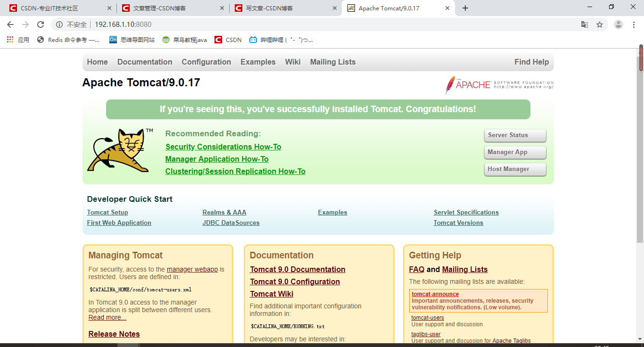Open the Redis 命令参考 bookmark
644x347 pixels.
tap(69, 40)
